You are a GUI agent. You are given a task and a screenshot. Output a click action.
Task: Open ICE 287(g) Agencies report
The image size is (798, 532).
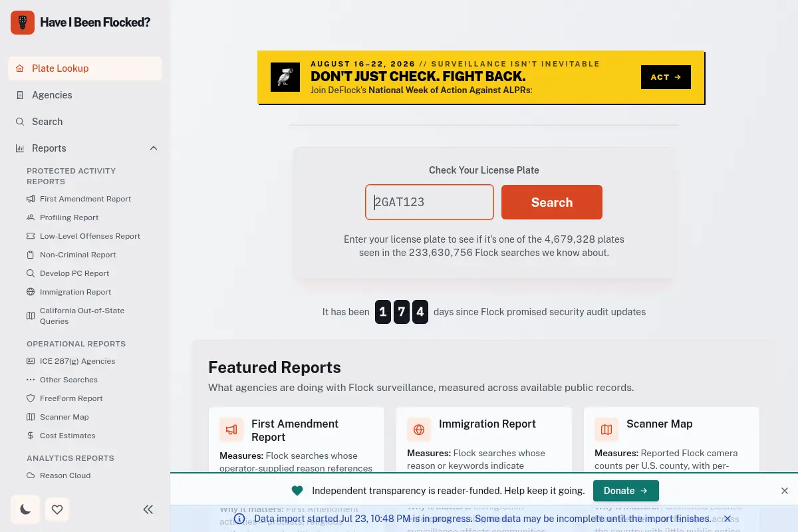77,361
